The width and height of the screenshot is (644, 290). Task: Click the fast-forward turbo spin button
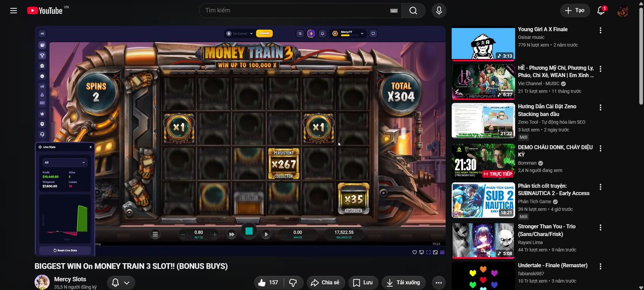(x=231, y=234)
